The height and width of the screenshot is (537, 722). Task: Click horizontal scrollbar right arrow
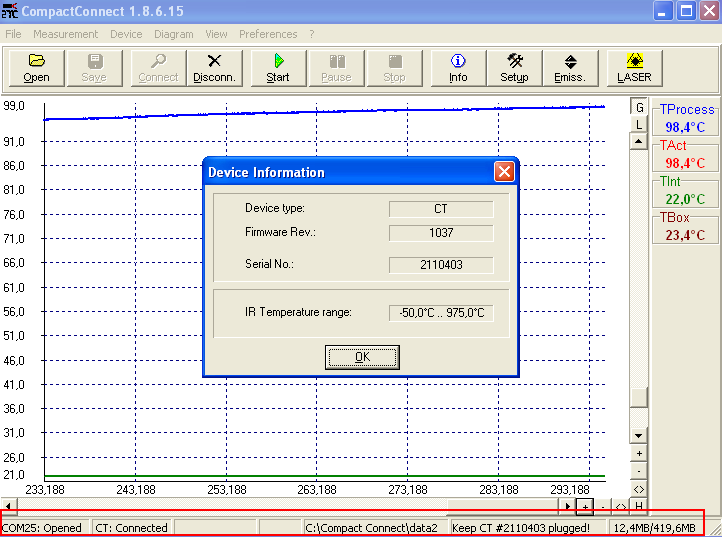tap(567, 506)
